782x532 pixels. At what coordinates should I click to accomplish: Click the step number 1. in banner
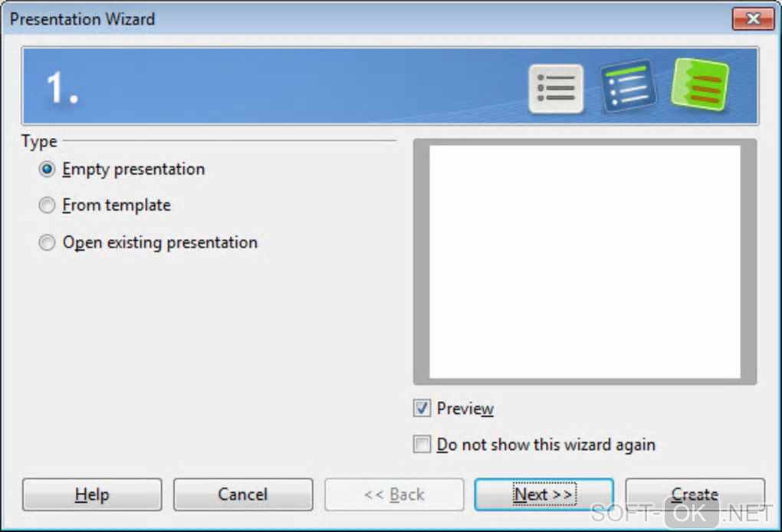tap(62, 87)
